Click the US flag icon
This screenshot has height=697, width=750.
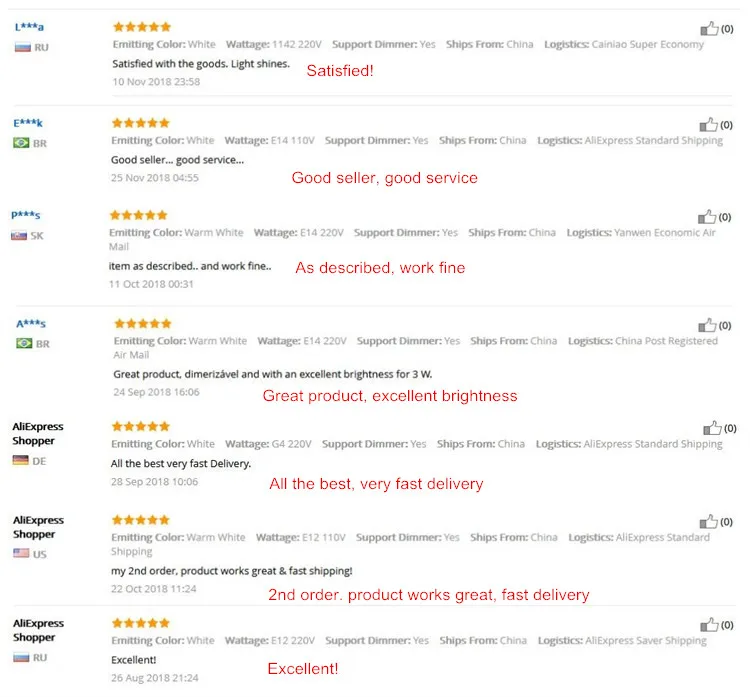point(21,553)
